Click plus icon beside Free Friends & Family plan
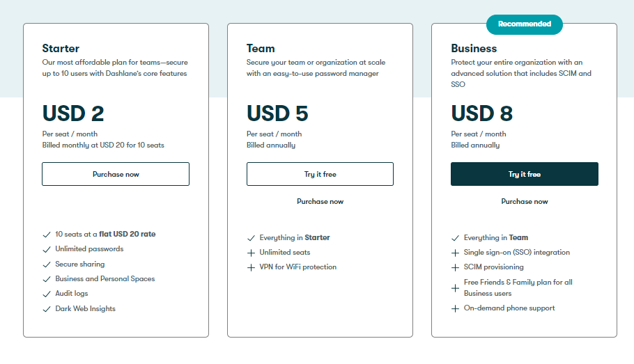 point(455,288)
